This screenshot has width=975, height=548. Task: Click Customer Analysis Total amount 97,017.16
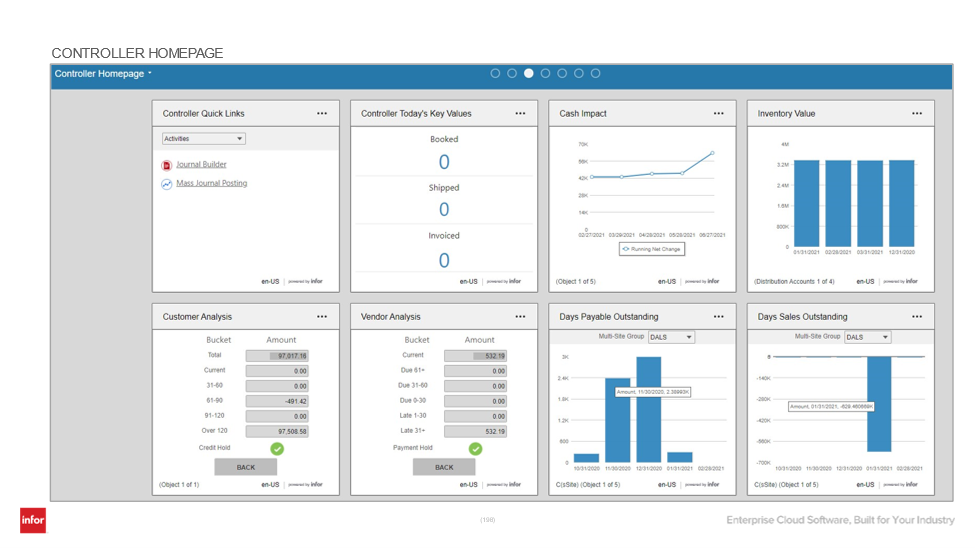(277, 356)
